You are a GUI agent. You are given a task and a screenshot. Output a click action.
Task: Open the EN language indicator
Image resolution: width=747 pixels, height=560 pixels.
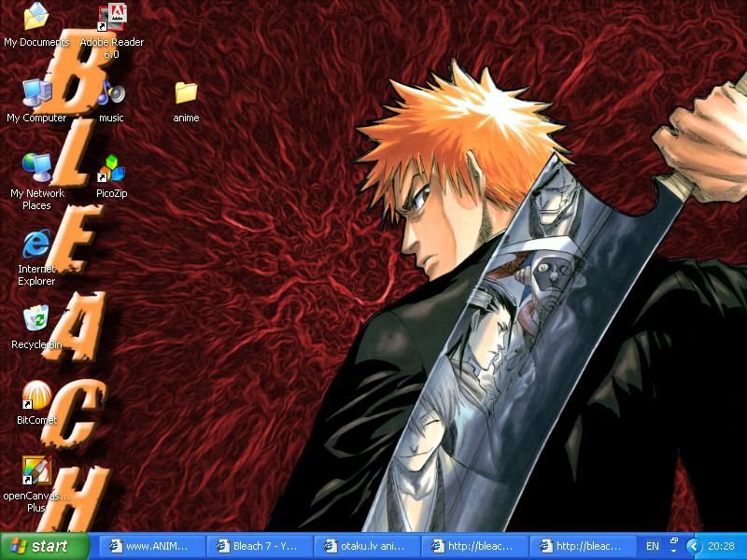click(x=652, y=546)
